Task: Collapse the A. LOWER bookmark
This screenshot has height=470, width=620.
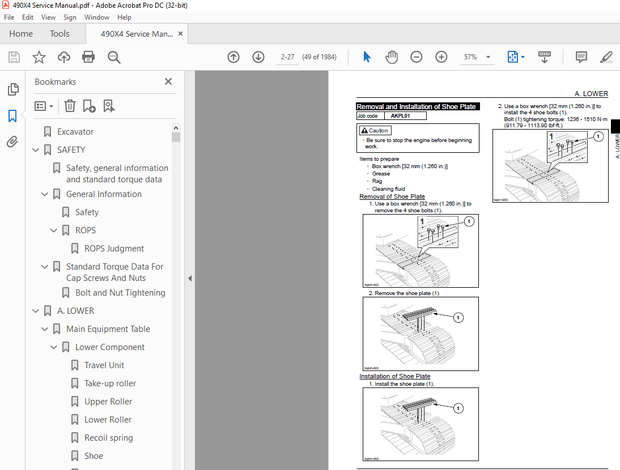Action: [x=36, y=311]
